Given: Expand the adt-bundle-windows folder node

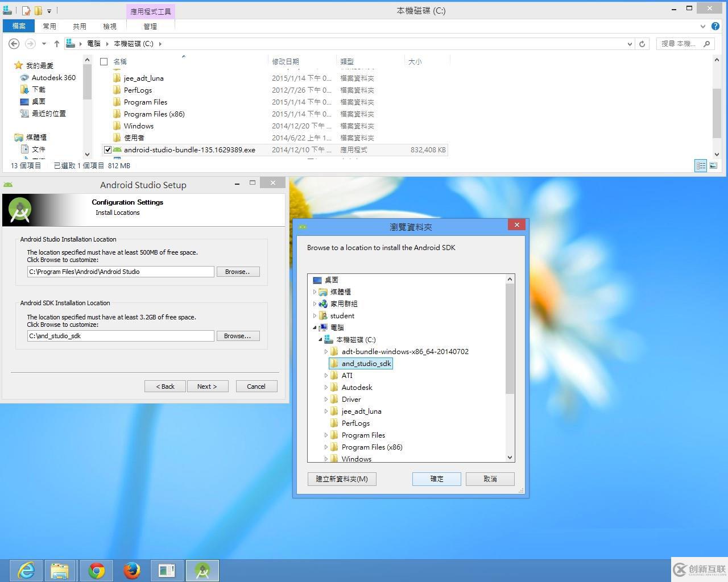Looking at the screenshot, I should point(326,351).
